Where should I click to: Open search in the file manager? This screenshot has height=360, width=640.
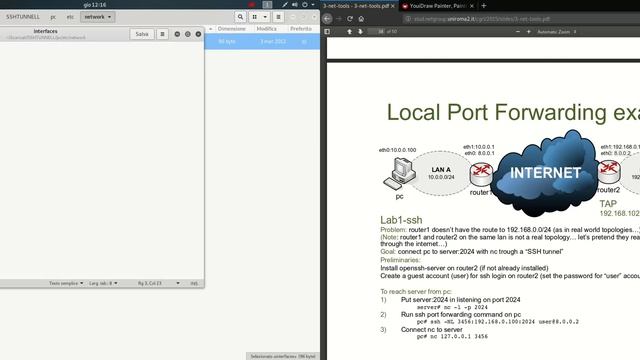(240, 17)
